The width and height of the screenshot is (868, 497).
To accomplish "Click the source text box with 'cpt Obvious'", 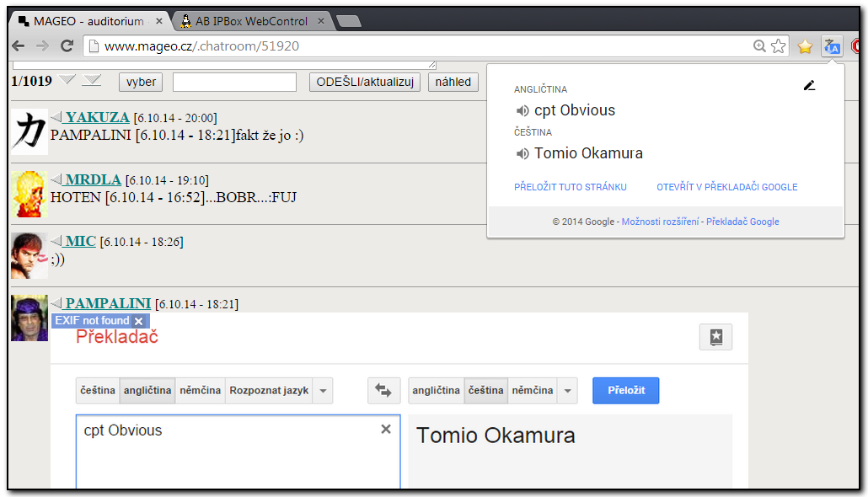I will [238, 452].
